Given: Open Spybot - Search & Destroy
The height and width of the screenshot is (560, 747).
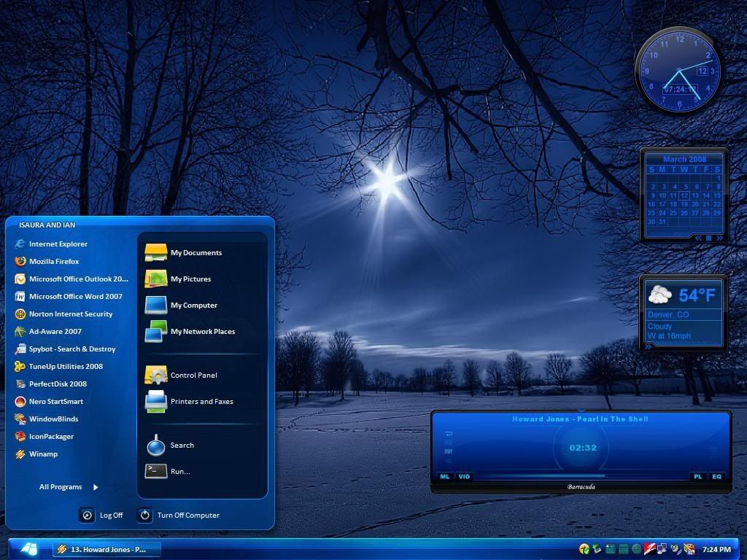Looking at the screenshot, I should (x=65, y=349).
